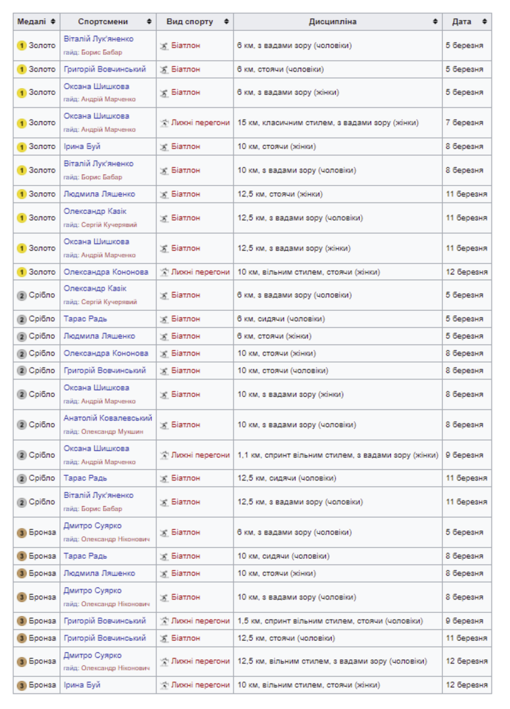This screenshot has width=510, height=709.
Task: Click gold medal icon beside Ірина Буй
Action: click(22, 147)
